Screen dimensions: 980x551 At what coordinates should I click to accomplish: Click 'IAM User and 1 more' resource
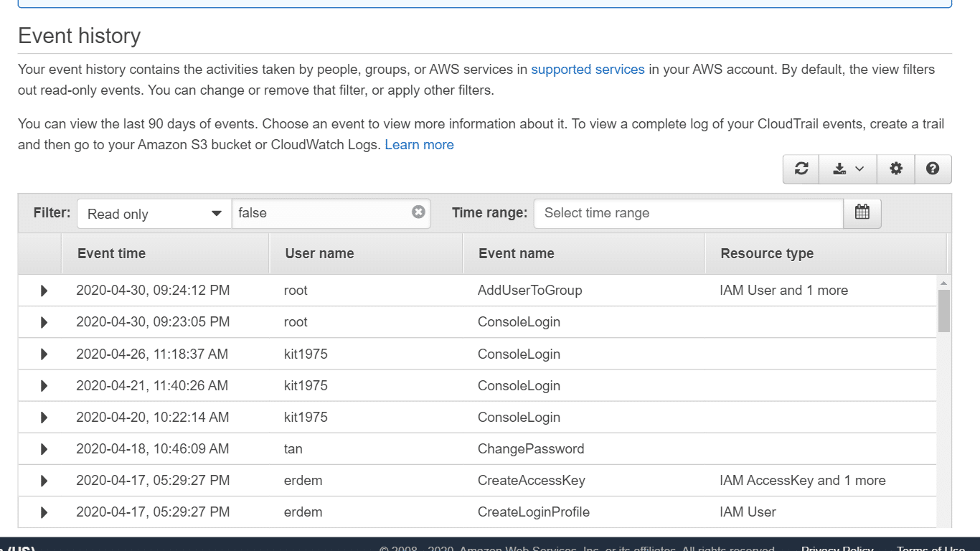(784, 291)
